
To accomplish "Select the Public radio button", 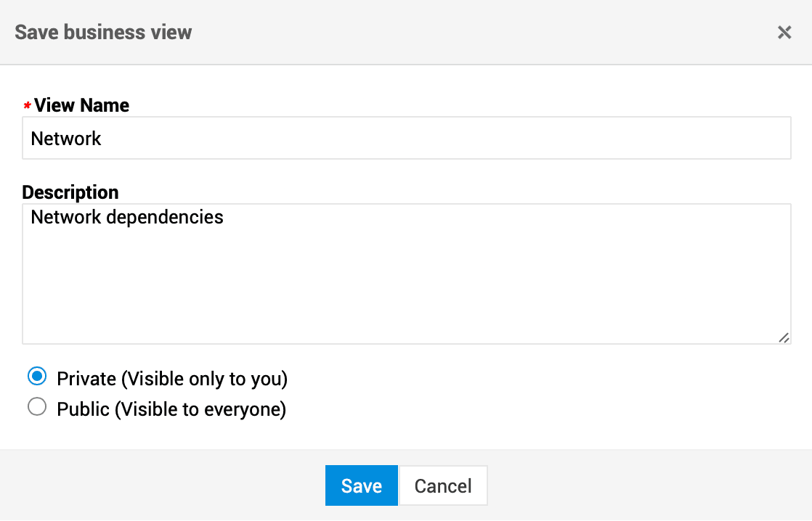I will [37, 408].
